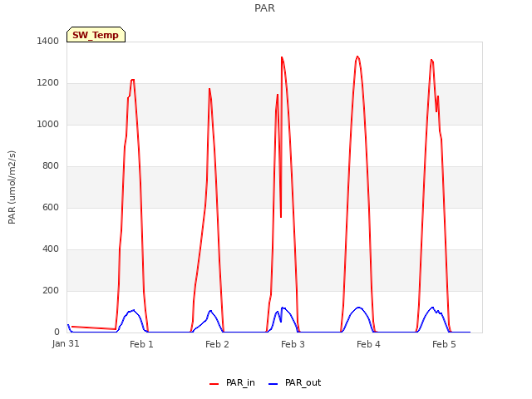Click the Feb 2 x-axis label

pos(217,344)
